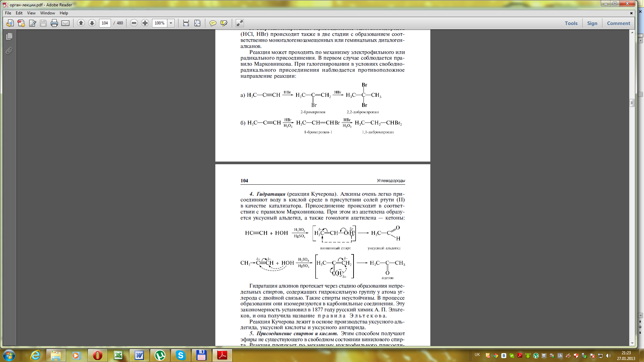644x362 pixels.
Task: Click the page number '104' heading
Action: [x=244, y=181]
